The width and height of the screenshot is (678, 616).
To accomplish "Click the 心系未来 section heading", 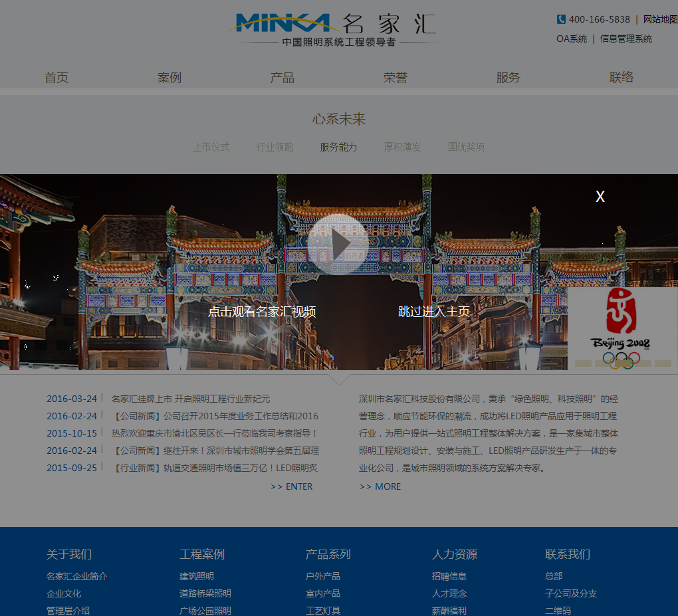I will pos(339,120).
